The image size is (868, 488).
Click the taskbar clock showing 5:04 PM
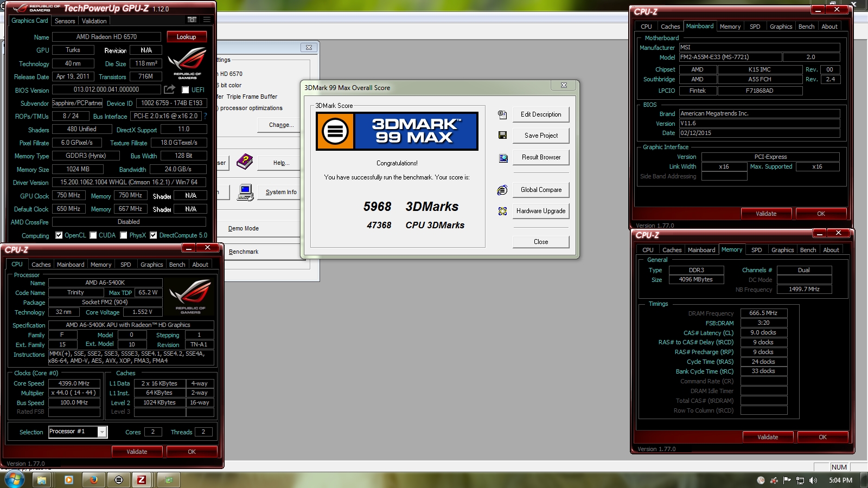840,480
